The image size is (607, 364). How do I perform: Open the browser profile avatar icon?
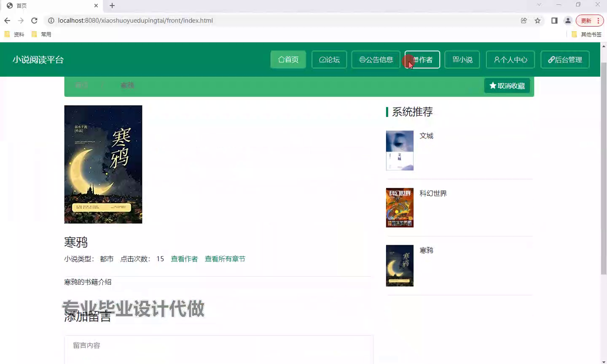click(x=568, y=20)
